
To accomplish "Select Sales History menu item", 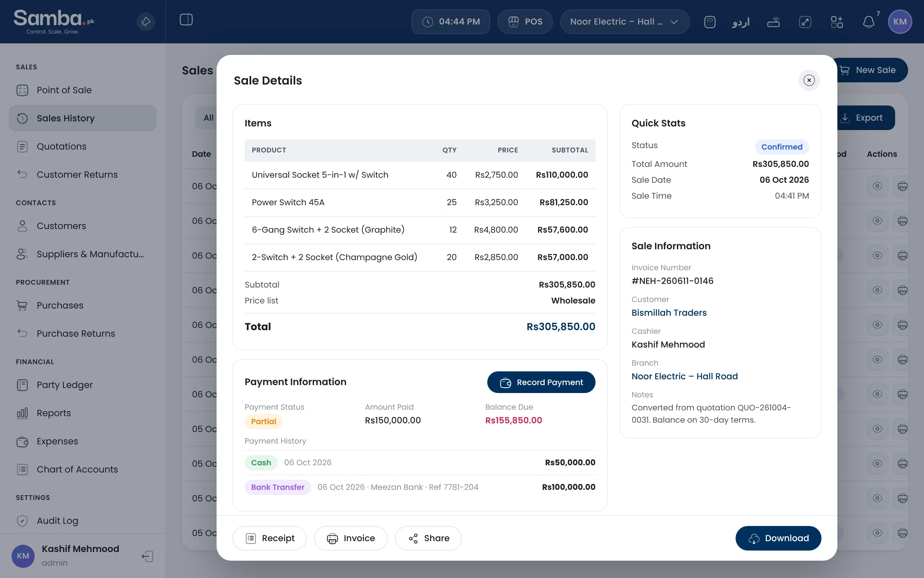I will 82,118.
